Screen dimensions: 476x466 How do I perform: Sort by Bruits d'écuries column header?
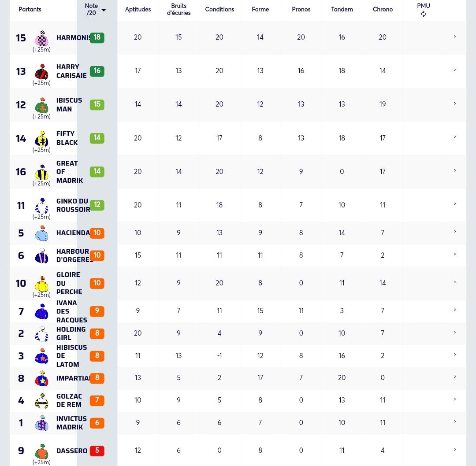(x=178, y=9)
